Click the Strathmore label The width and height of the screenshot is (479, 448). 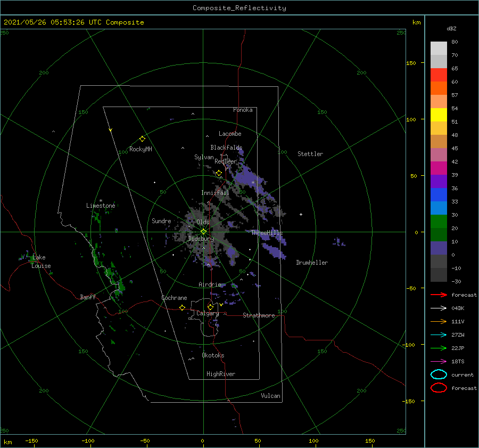[259, 315]
